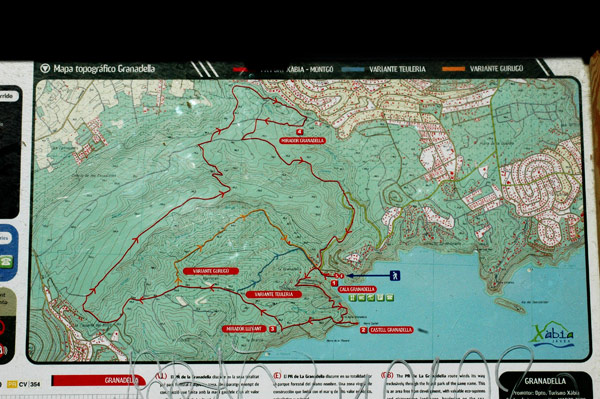This screenshot has width=600, height=399.
Task: Click the first green service icon under Cala Granadella
Action: click(352, 298)
